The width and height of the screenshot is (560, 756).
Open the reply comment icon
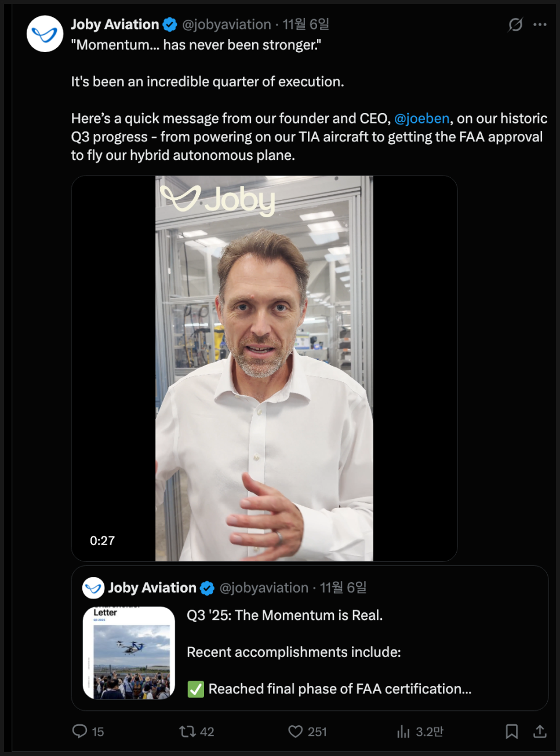coord(79,731)
